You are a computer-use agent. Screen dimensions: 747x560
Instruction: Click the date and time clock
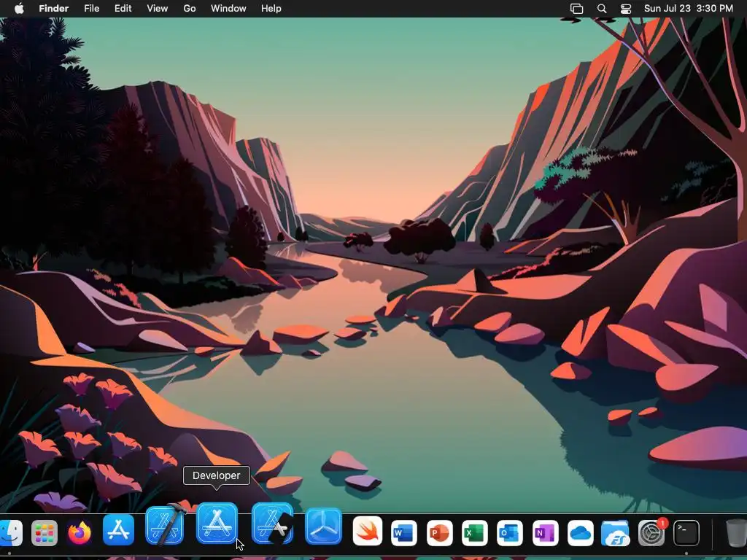689,9
